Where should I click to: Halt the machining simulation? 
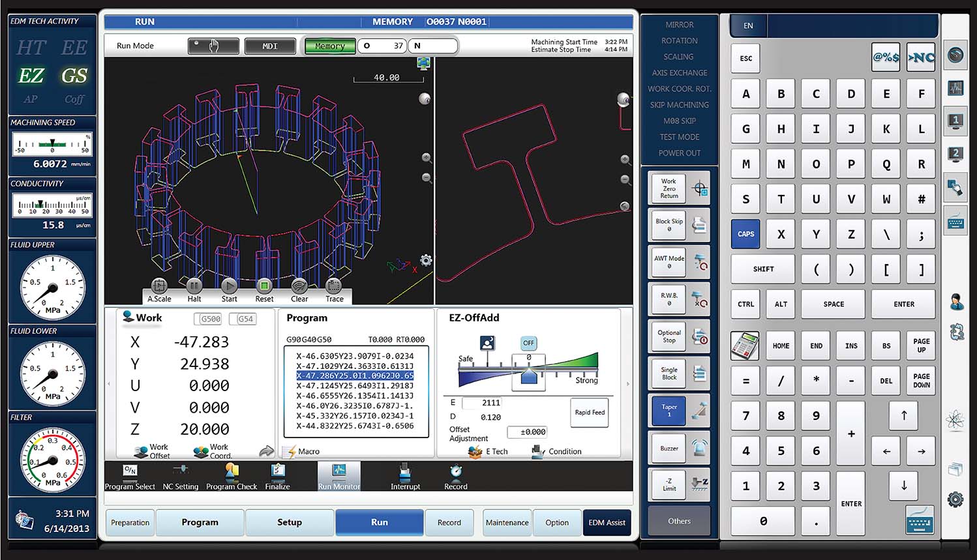pos(194,286)
